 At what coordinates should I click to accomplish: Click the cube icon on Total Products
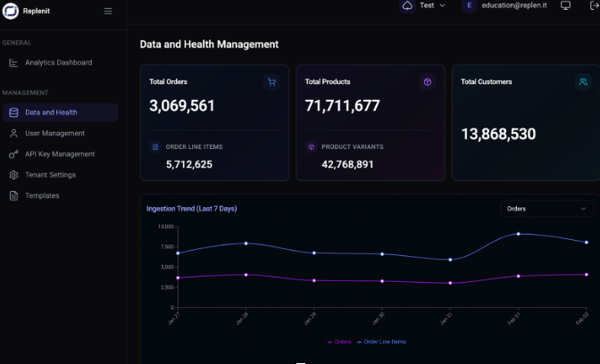point(428,82)
